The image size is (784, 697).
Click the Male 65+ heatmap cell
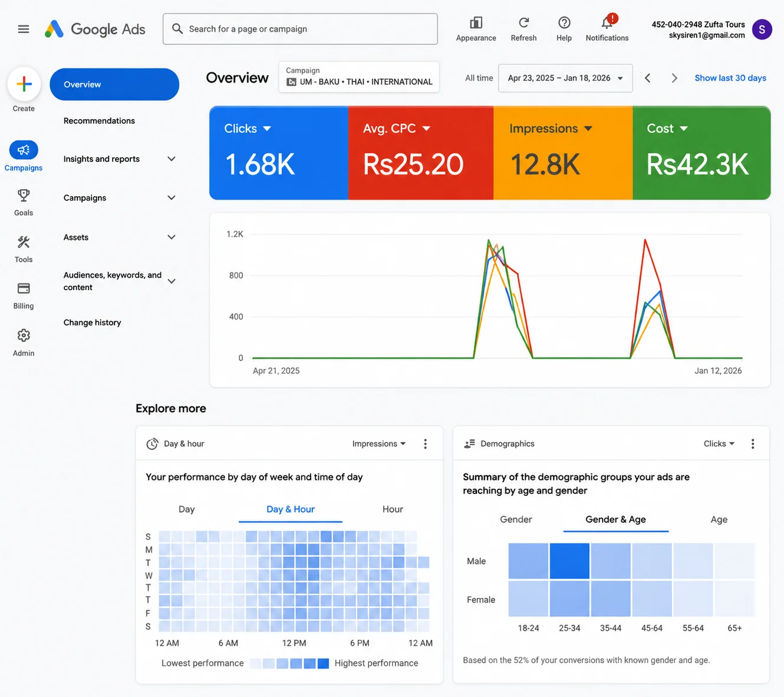click(x=734, y=561)
